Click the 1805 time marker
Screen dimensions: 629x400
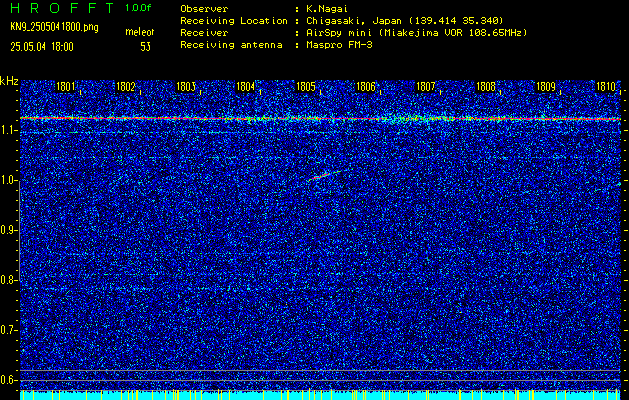(306, 87)
